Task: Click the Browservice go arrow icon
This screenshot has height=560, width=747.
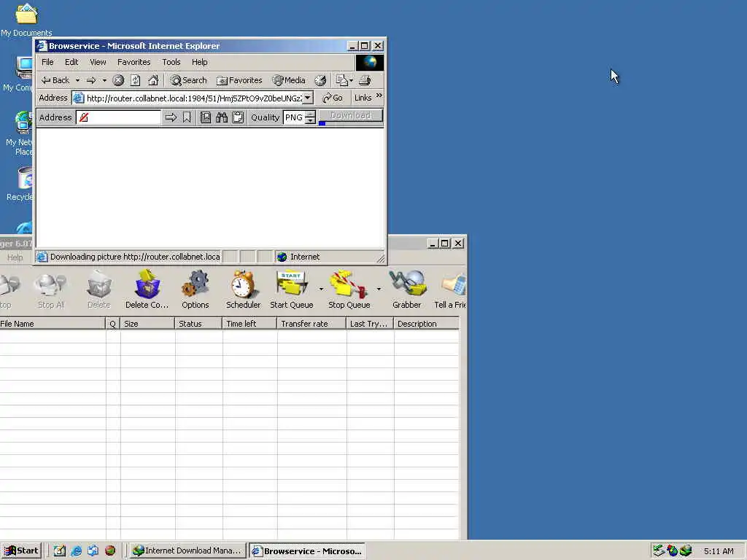Action: pos(171,117)
